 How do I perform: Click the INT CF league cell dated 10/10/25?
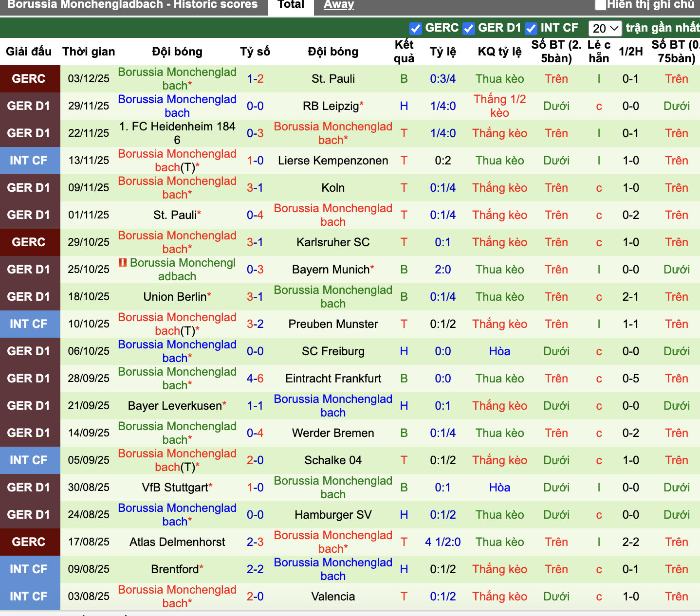click(x=30, y=324)
